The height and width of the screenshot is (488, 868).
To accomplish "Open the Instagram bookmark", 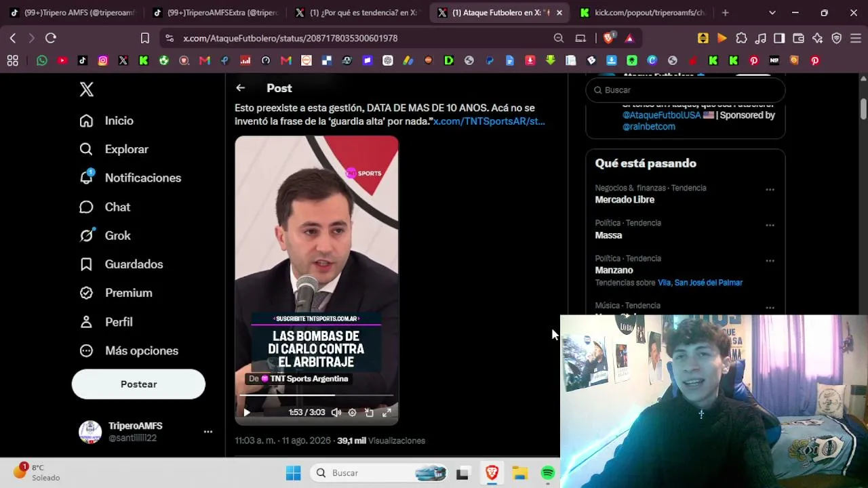I will [103, 60].
